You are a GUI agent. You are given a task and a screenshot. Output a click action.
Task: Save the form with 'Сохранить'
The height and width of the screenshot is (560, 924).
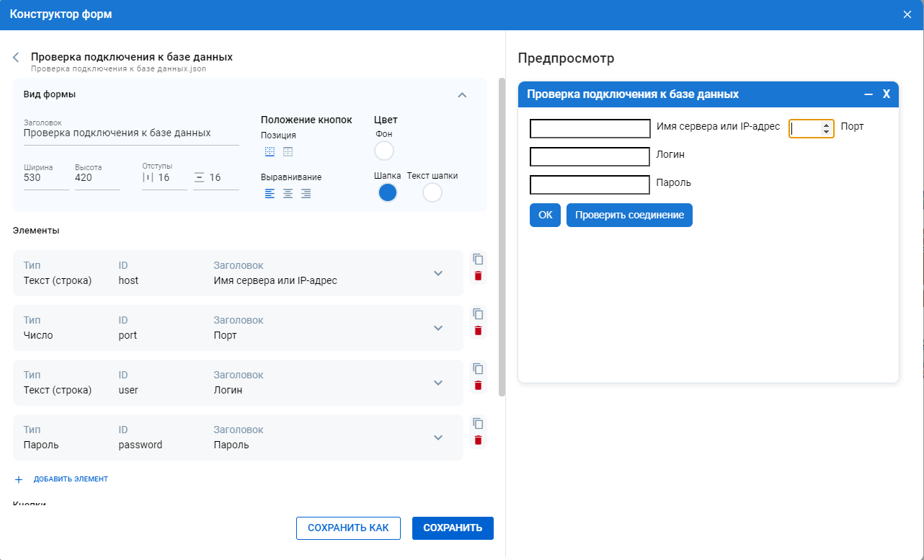tap(453, 528)
